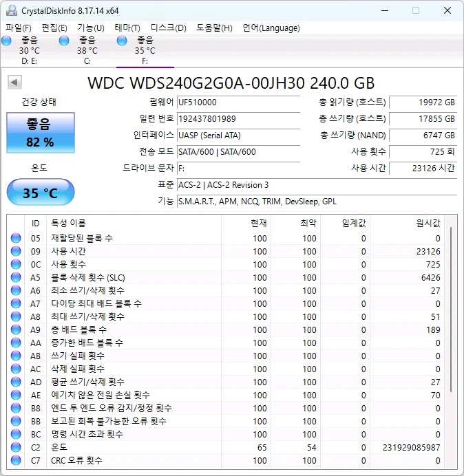Select the D: E: disk tab

point(29,51)
